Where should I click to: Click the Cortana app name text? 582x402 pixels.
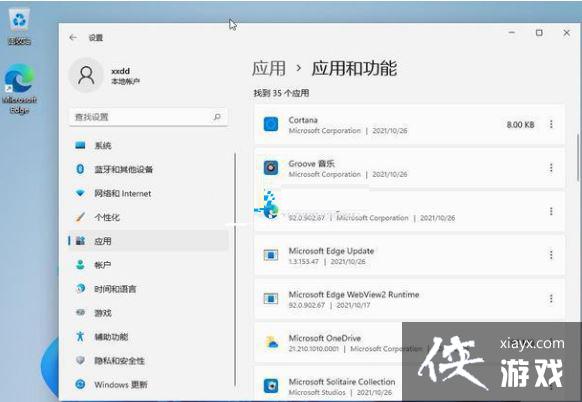[303, 120]
